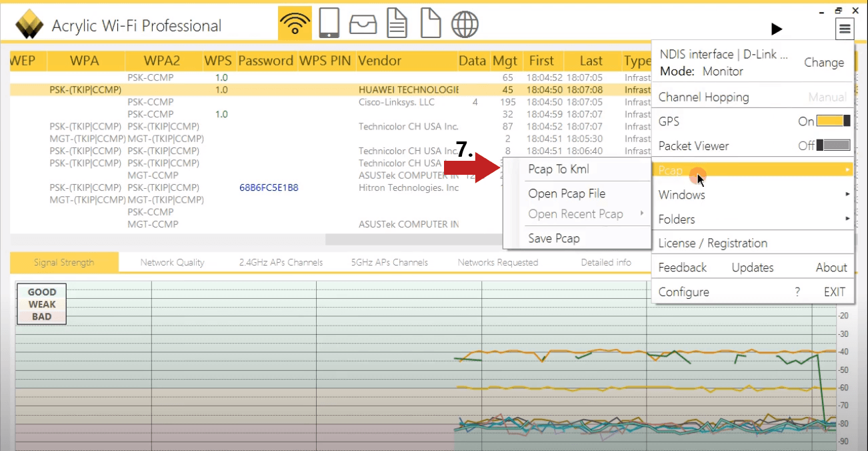Viewport: 868px width, 451px height.
Task: Sort by the Password column header
Action: [265, 61]
